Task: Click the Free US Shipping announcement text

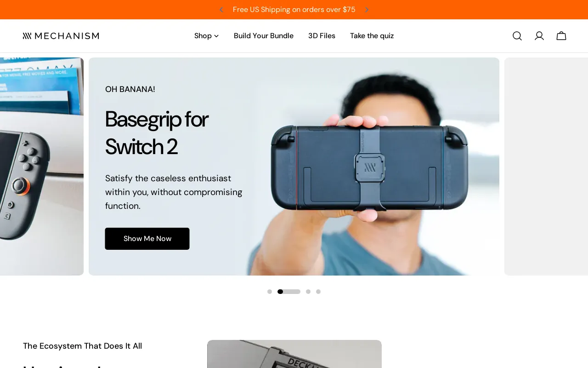Action: [294, 10]
